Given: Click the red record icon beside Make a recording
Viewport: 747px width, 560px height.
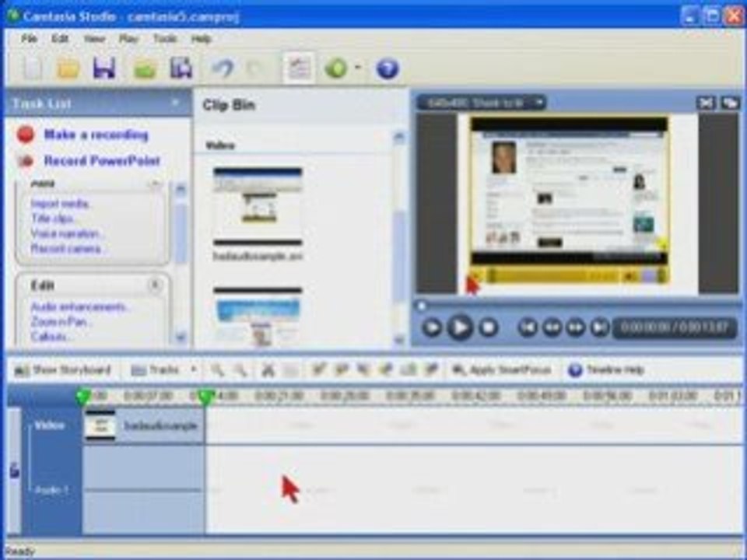Looking at the screenshot, I should [x=25, y=135].
